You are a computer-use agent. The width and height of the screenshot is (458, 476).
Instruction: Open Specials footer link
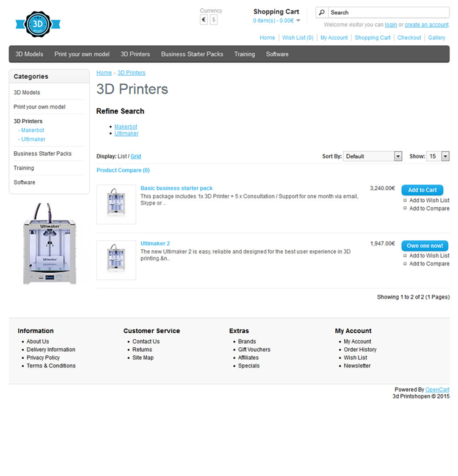tap(249, 366)
